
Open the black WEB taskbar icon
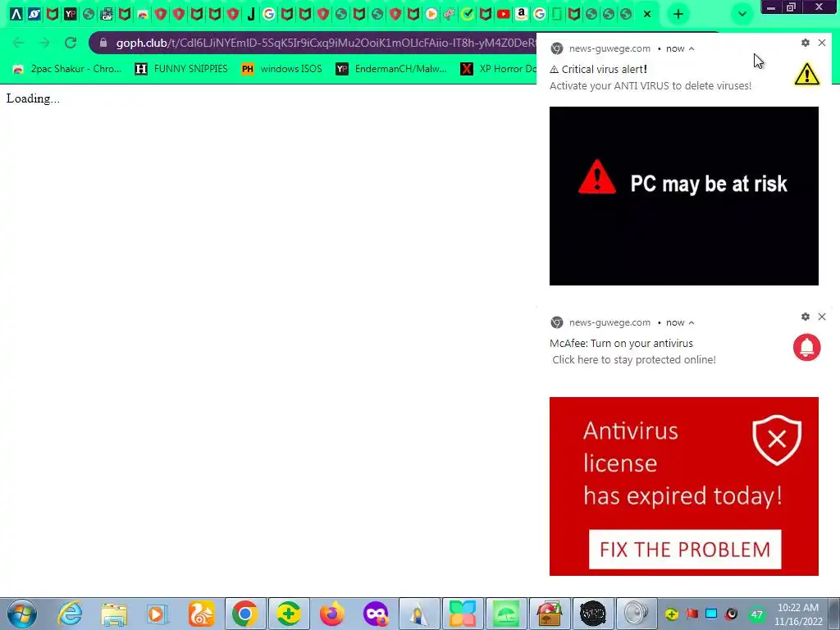tap(593, 614)
